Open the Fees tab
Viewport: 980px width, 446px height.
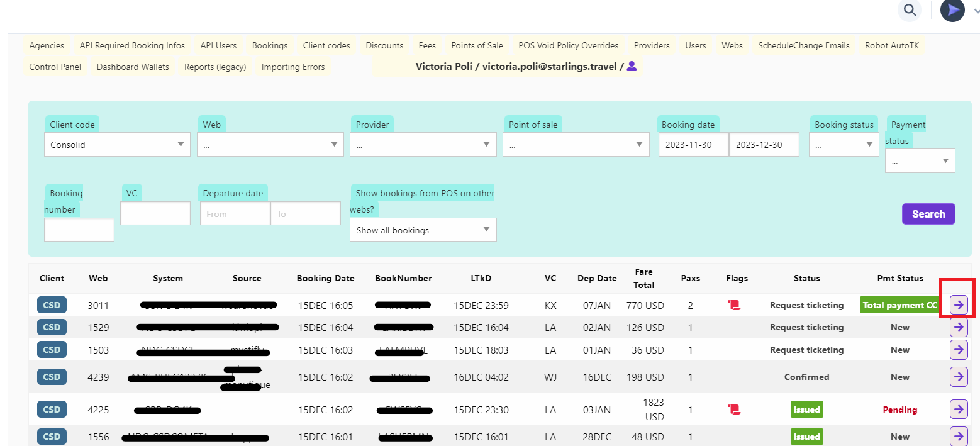(x=427, y=45)
